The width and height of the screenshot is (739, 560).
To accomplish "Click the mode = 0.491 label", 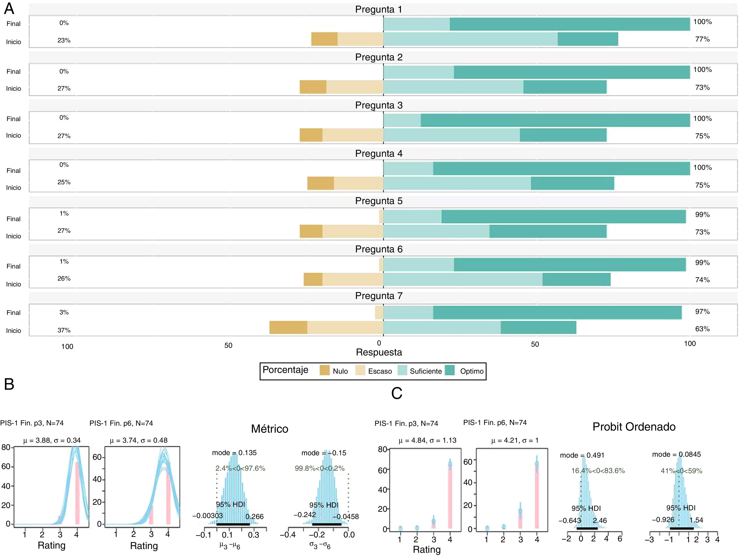I will (582, 455).
